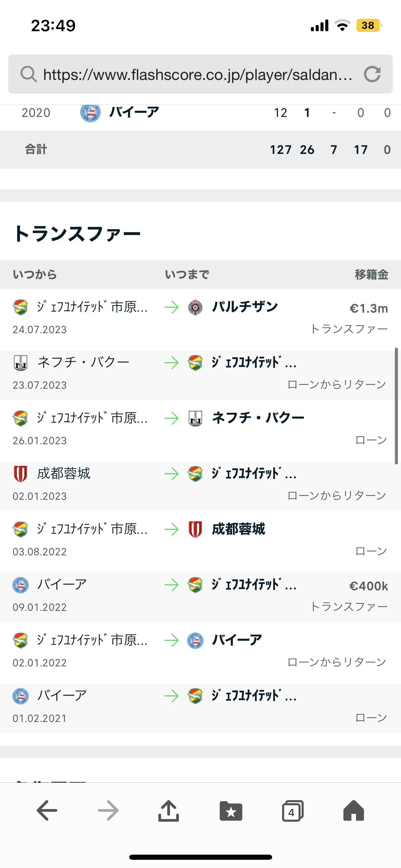The image size is (401, 868).
Task: Tap the browser forward arrow
Action: tap(108, 810)
